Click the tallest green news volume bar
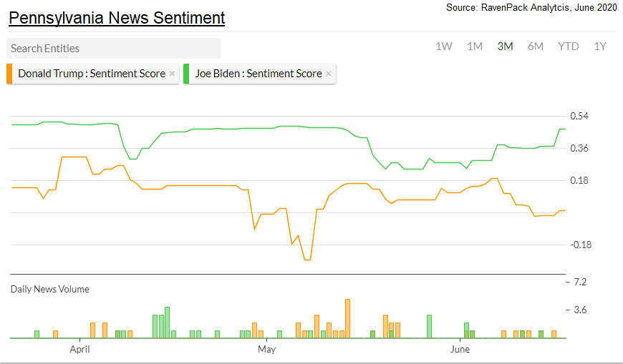Image resolution: width=623 pixels, height=364 pixels. point(167,323)
